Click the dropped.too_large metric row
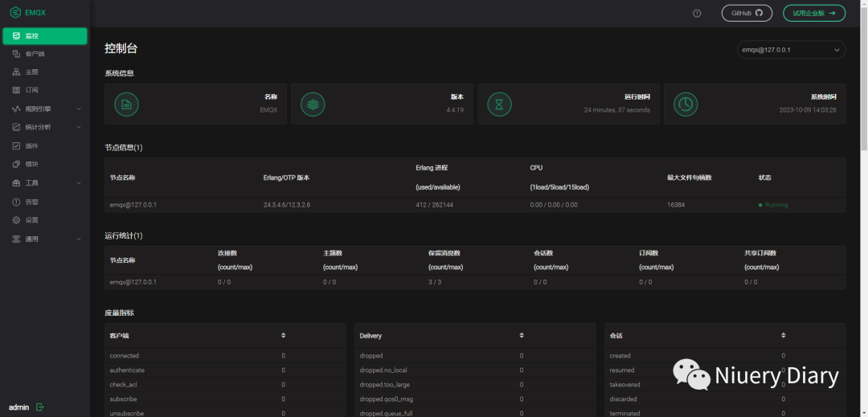 pyautogui.click(x=475, y=384)
